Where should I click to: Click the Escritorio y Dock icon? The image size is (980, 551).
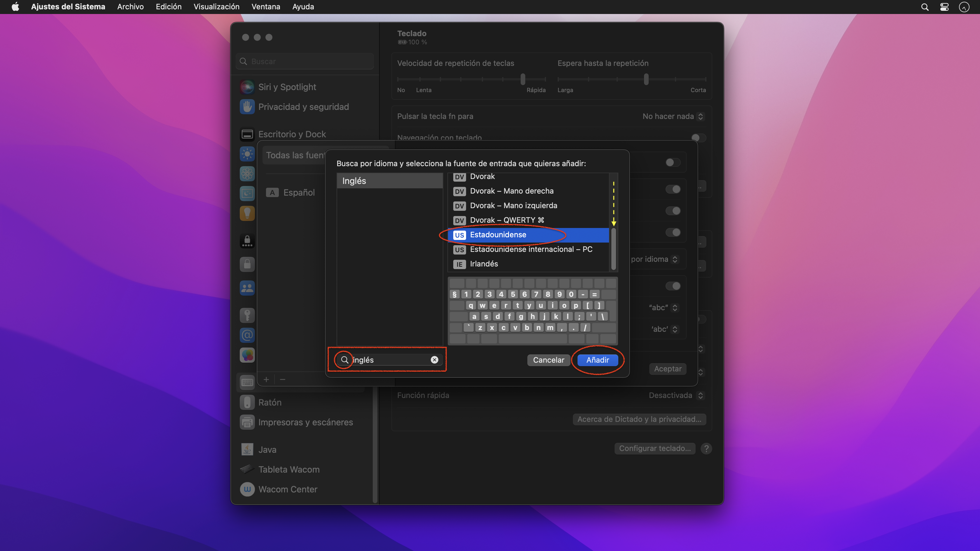tap(247, 134)
